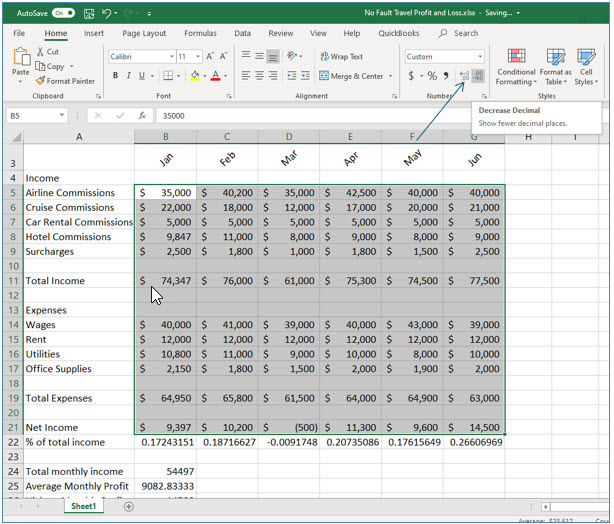Open the Undo history dropdown arrow

point(116,14)
